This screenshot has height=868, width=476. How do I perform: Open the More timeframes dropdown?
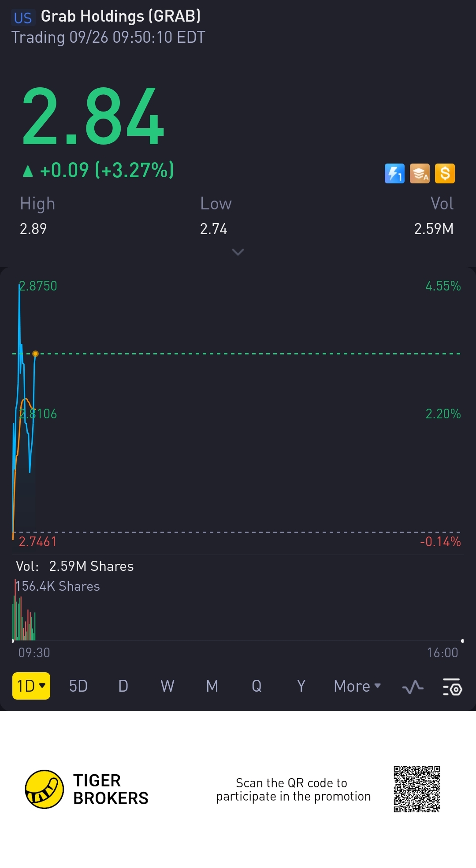[357, 686]
